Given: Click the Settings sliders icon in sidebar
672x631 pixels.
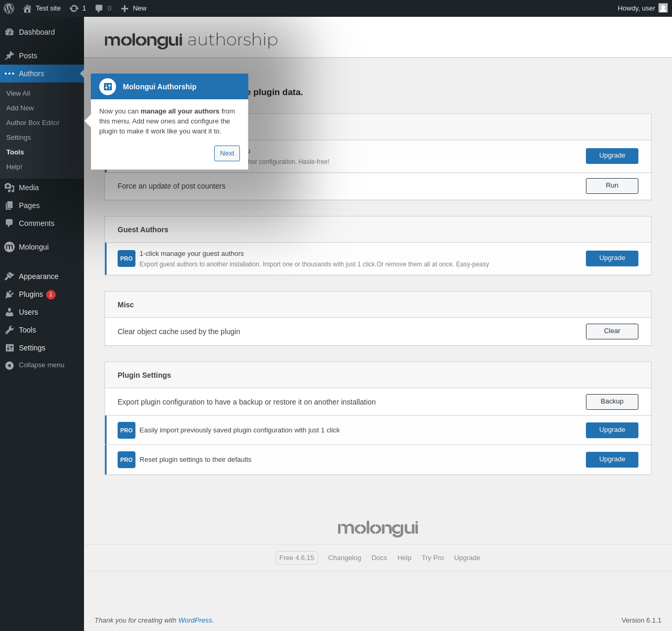Looking at the screenshot, I should (x=9, y=348).
